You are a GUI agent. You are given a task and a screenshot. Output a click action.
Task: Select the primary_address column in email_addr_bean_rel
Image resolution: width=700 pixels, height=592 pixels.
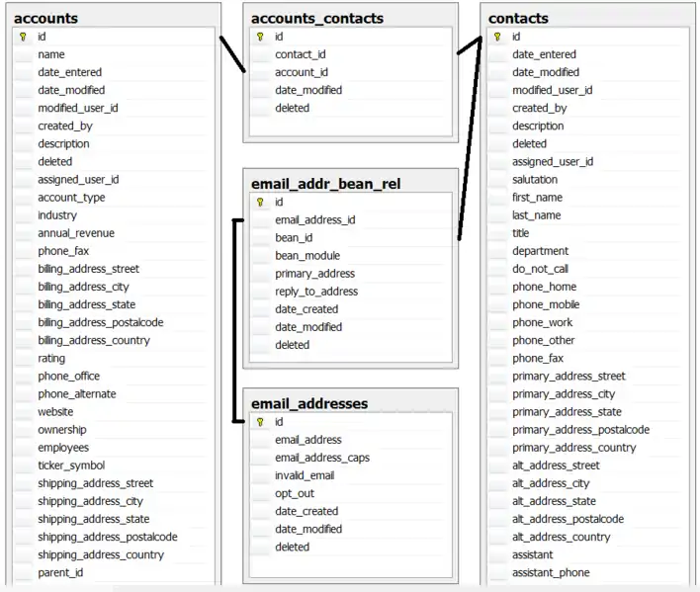pyautogui.click(x=314, y=274)
